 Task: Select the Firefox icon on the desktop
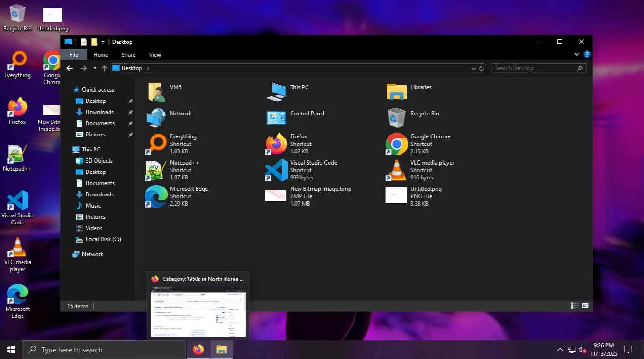17,111
